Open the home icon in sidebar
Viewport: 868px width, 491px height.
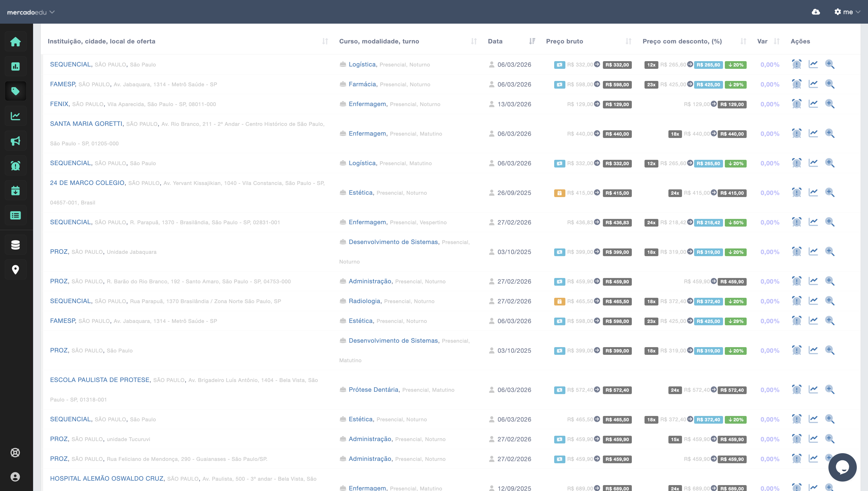(15, 42)
